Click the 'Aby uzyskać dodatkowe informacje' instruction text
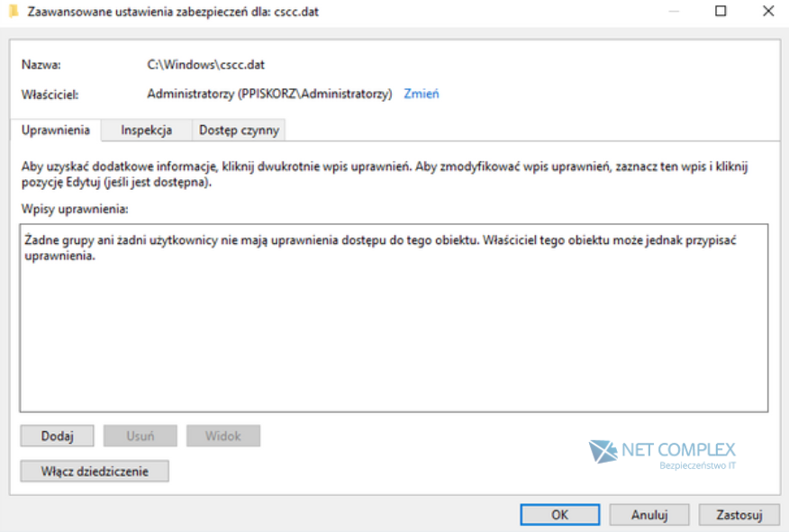The height and width of the screenshot is (532, 789). (385, 174)
